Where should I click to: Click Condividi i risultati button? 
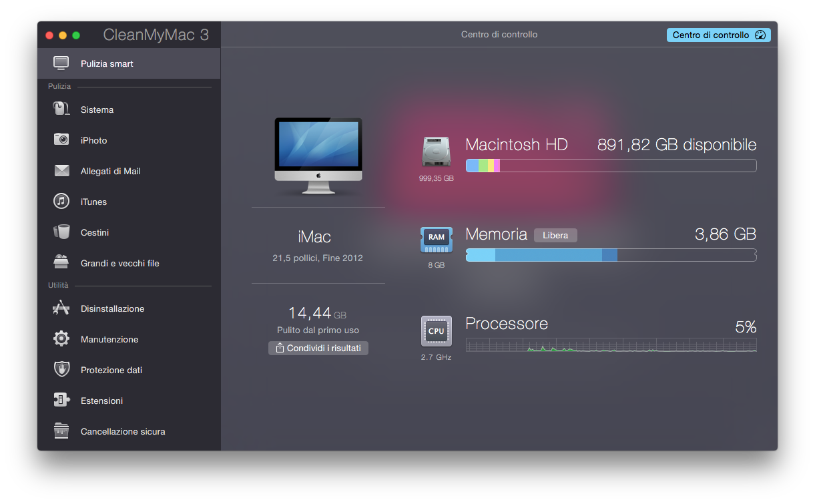[x=318, y=348]
